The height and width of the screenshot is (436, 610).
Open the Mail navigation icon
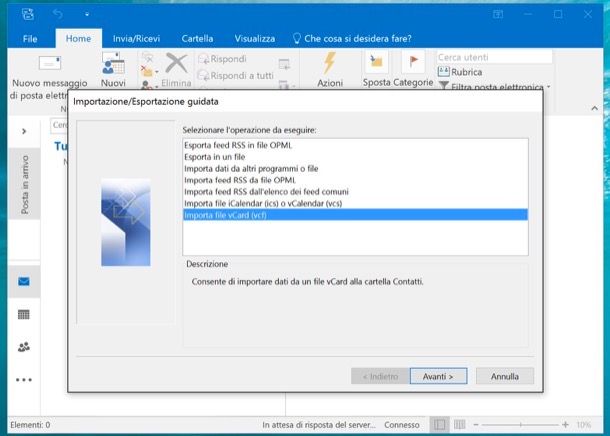(24, 281)
